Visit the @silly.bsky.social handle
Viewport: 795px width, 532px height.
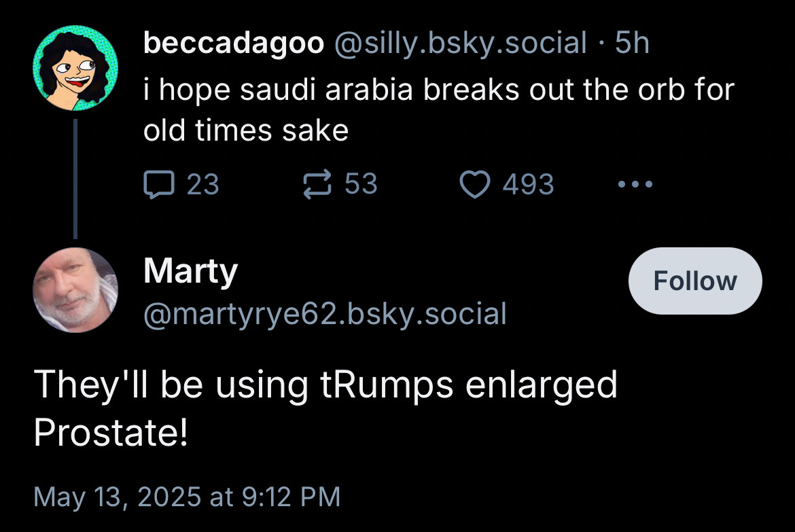[x=461, y=43]
